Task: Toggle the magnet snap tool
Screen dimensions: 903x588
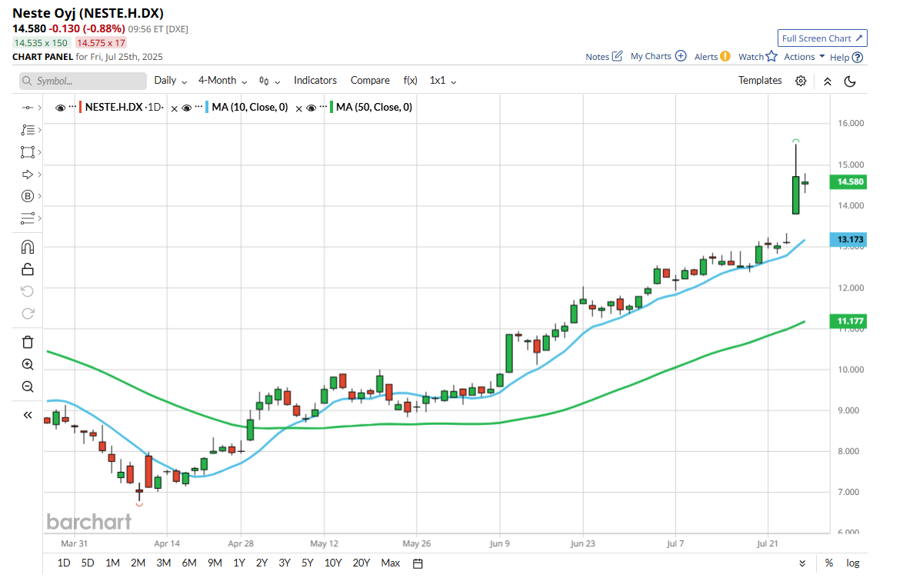Action: (x=27, y=247)
